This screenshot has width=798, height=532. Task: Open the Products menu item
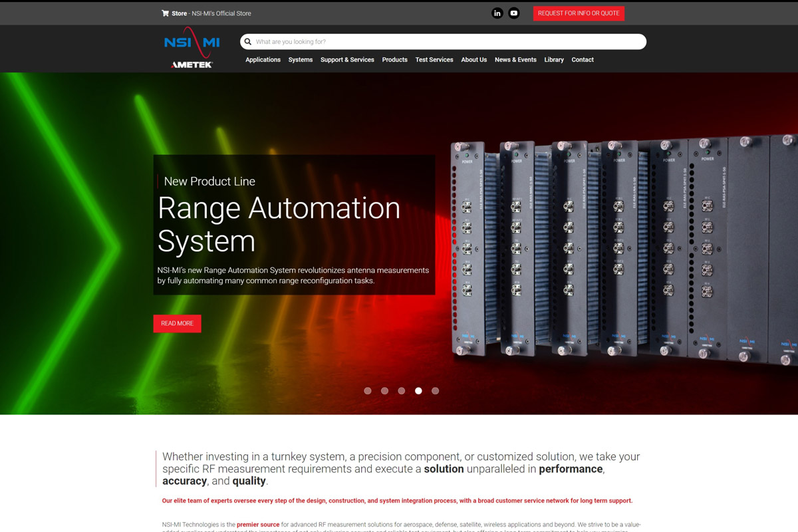pos(394,60)
